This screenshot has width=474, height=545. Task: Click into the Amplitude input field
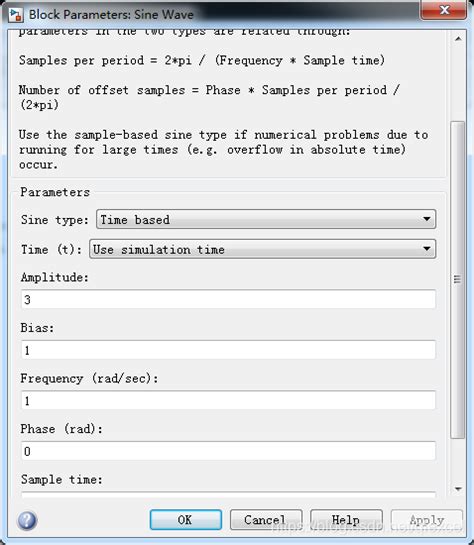[x=228, y=299]
